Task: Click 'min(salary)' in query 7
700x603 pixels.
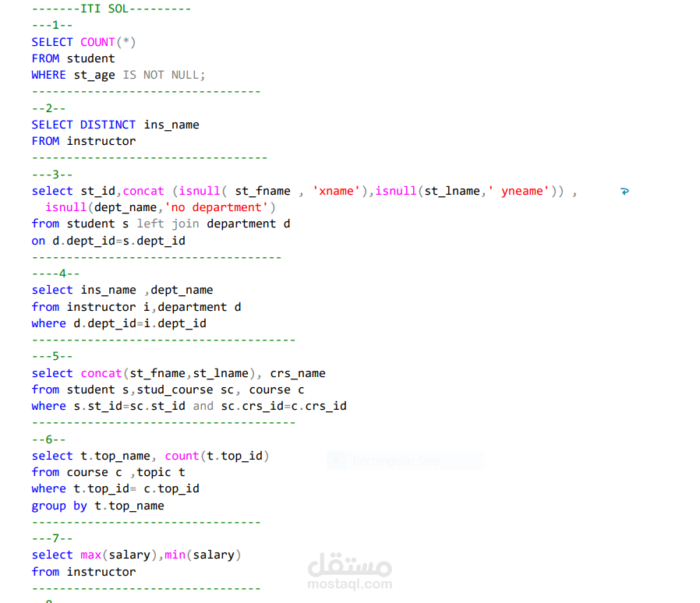Action: (203, 555)
